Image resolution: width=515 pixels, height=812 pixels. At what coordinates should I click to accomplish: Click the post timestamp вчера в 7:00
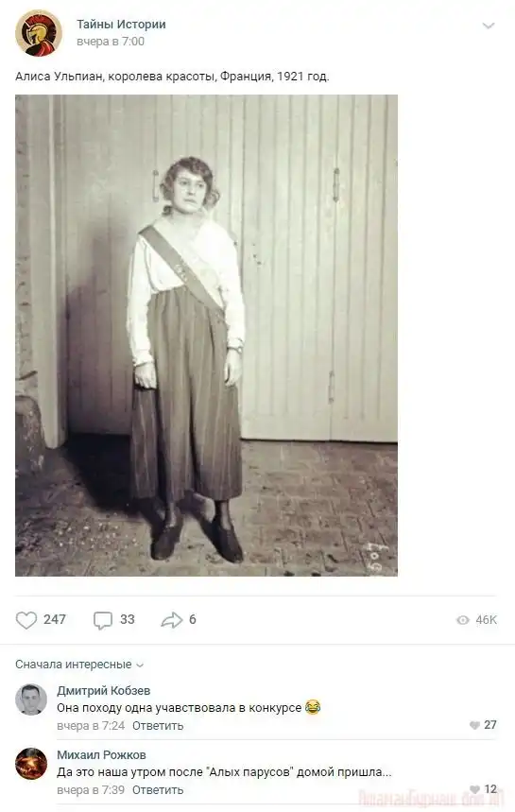pyautogui.click(x=111, y=42)
